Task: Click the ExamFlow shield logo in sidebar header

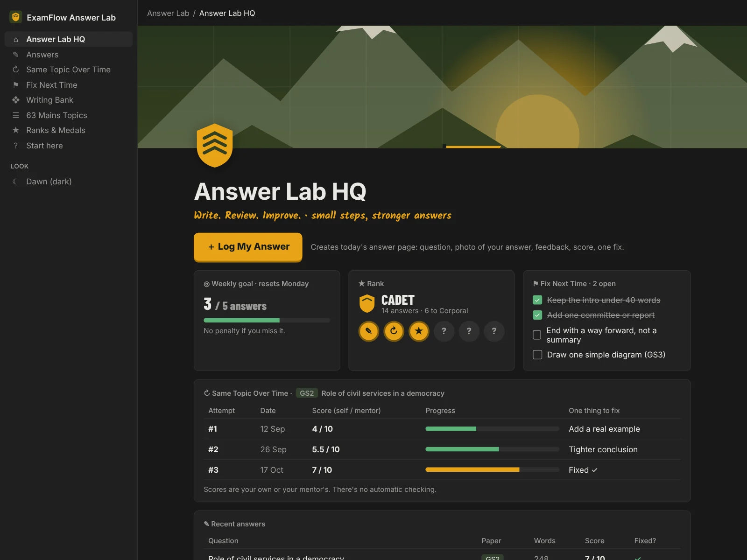Action: (x=16, y=17)
